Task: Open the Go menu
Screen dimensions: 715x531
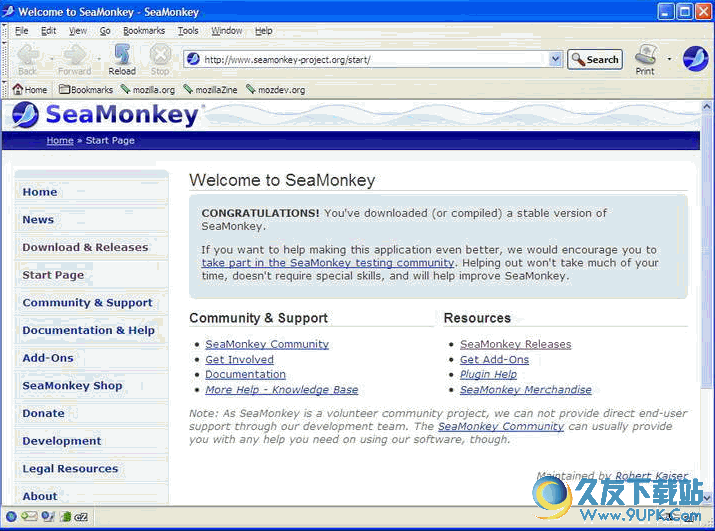Action: click(105, 31)
